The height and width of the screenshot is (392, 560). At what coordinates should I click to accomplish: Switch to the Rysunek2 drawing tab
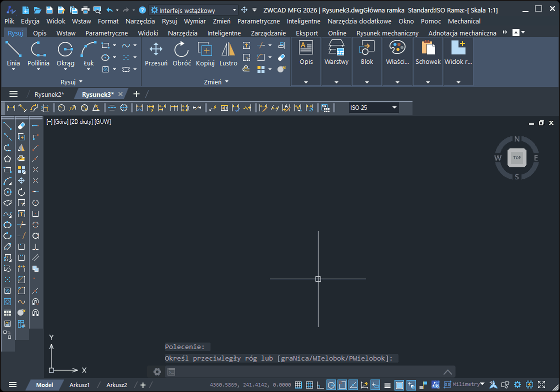pos(49,94)
